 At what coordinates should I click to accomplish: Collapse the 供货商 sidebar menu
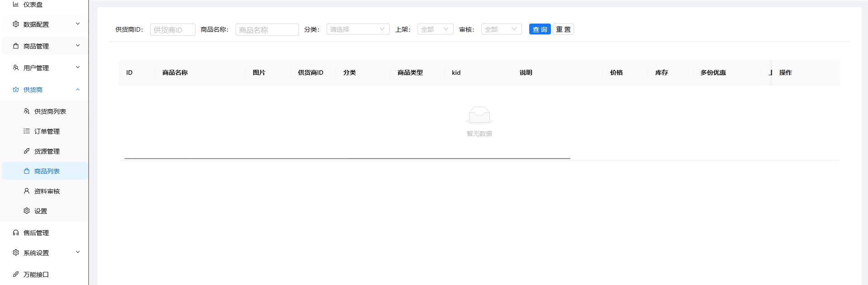point(78,89)
